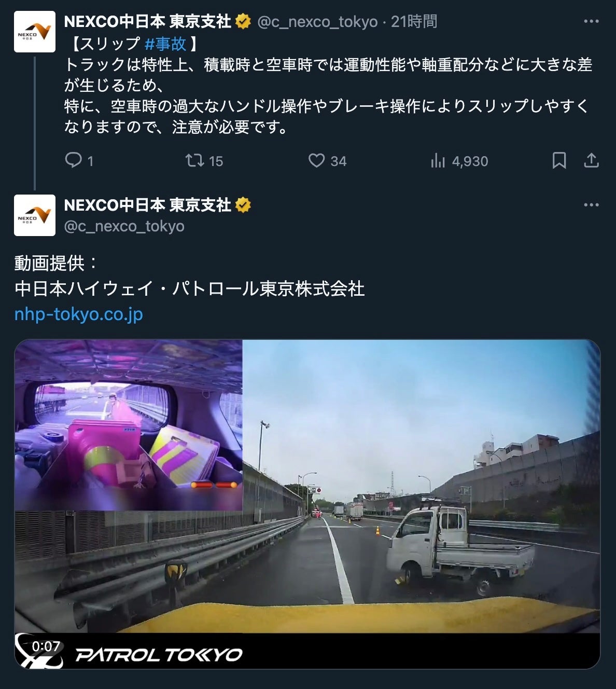616x689 pixels.
Task: Retweet the first NEXCO tweet
Action: pos(195,160)
